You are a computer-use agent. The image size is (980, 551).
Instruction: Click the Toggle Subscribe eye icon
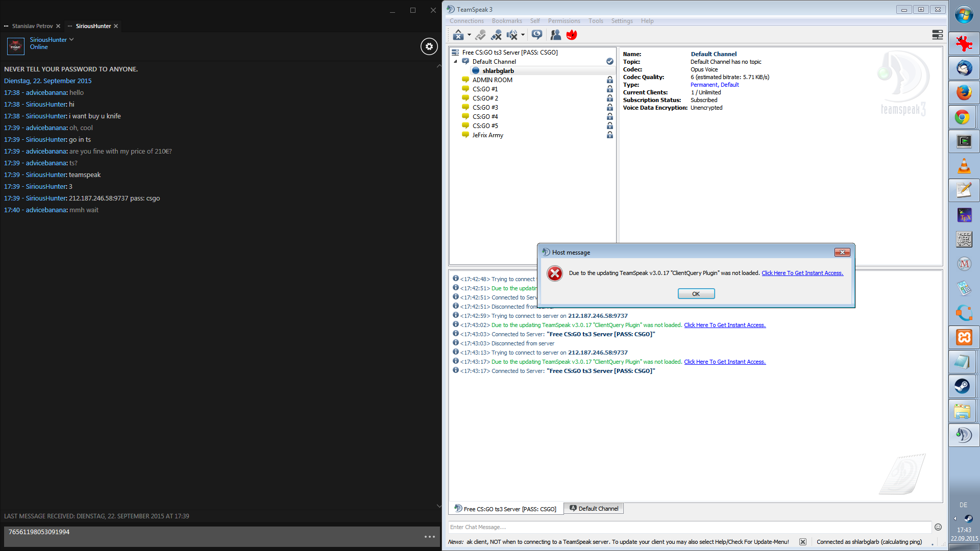pyautogui.click(x=536, y=35)
